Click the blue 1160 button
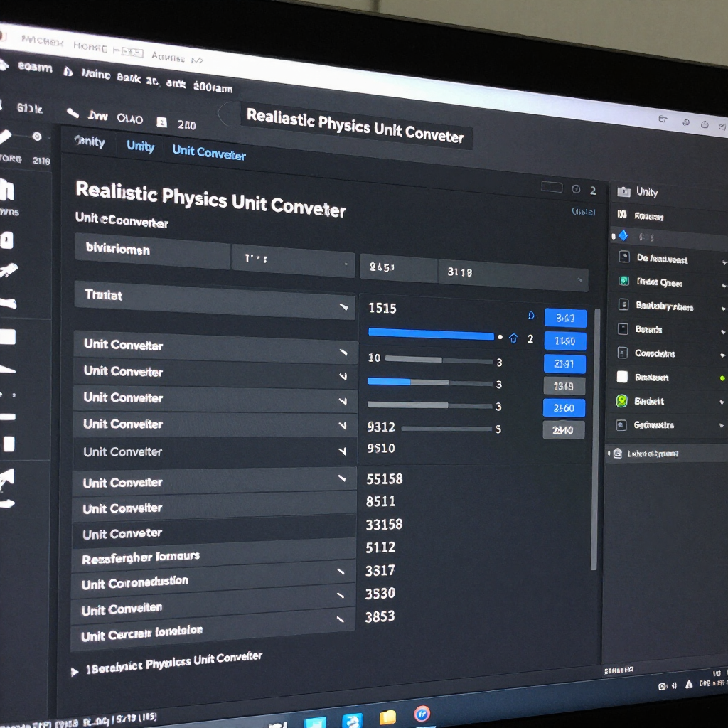The image size is (728, 728). click(x=565, y=341)
